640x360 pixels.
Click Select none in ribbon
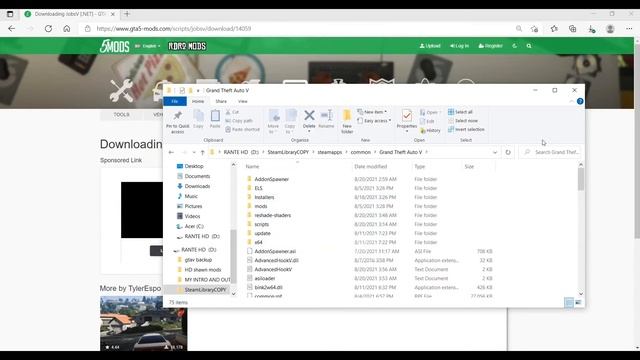point(462,121)
